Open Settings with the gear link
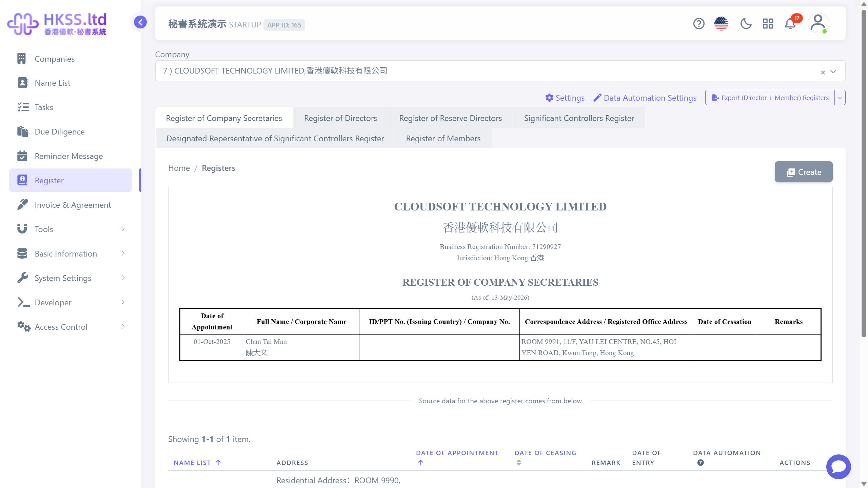The width and height of the screenshot is (868, 488). tap(565, 98)
